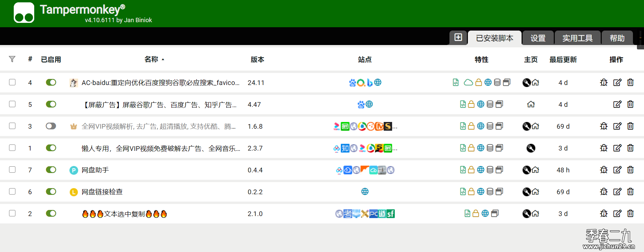The width and height of the screenshot is (644, 252).
Task: Click the filter funnel icon
Action: coord(12,59)
